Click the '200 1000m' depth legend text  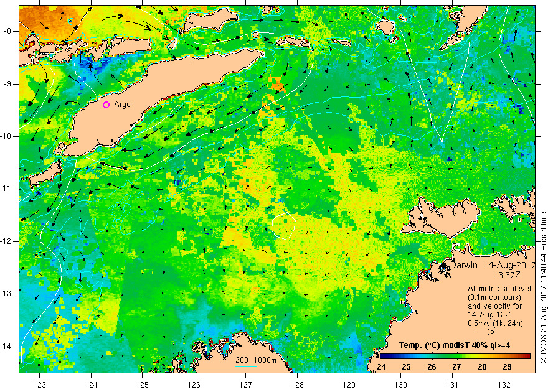point(256,360)
